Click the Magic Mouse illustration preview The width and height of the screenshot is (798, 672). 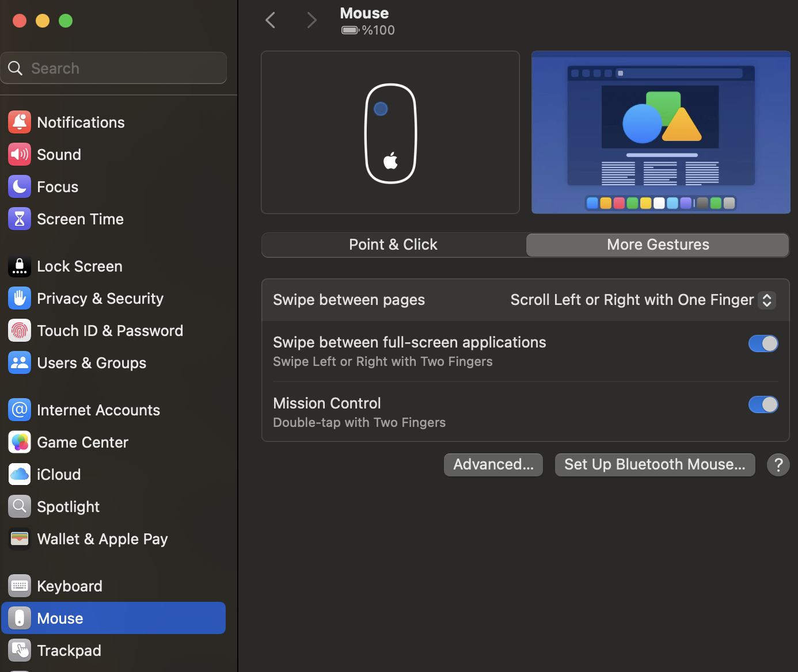tap(390, 132)
